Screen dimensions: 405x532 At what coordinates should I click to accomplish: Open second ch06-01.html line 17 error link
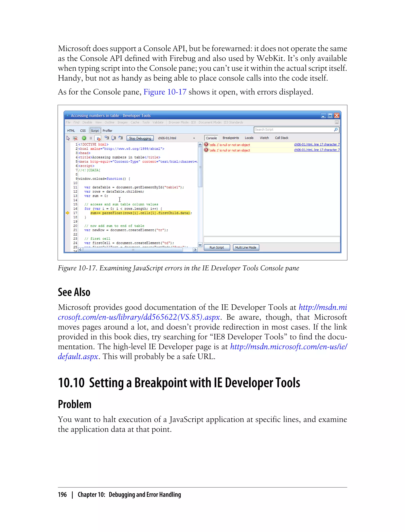coord(317,150)
